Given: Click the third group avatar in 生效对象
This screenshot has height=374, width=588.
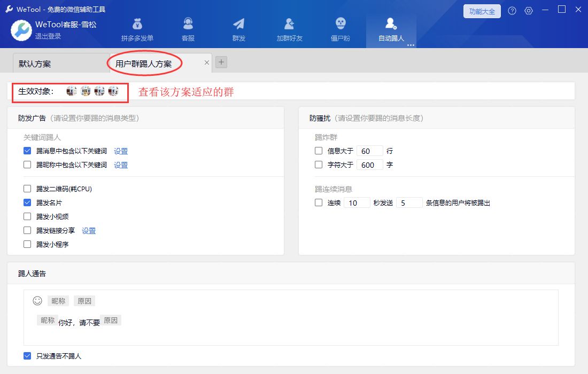Looking at the screenshot, I should tap(99, 91).
